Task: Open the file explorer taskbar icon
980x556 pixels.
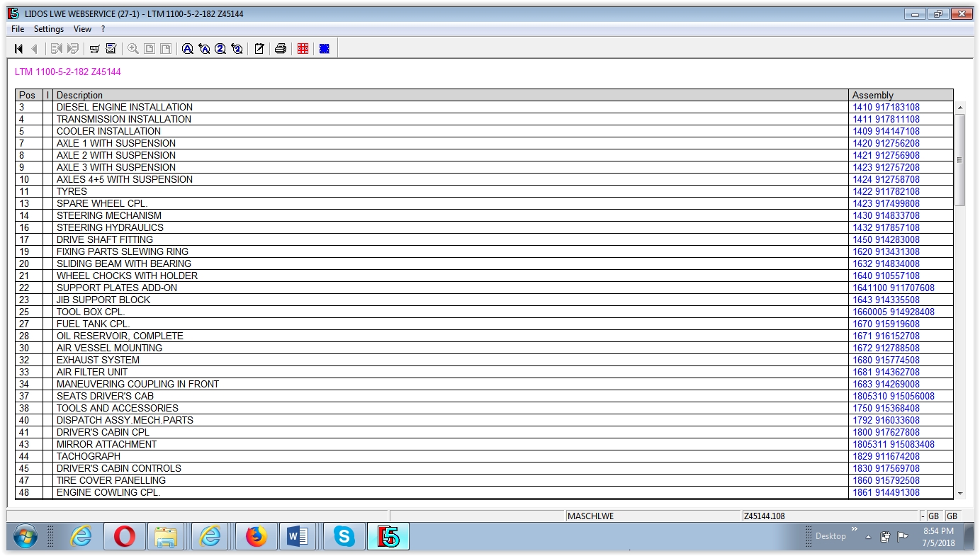Action: click(x=166, y=537)
